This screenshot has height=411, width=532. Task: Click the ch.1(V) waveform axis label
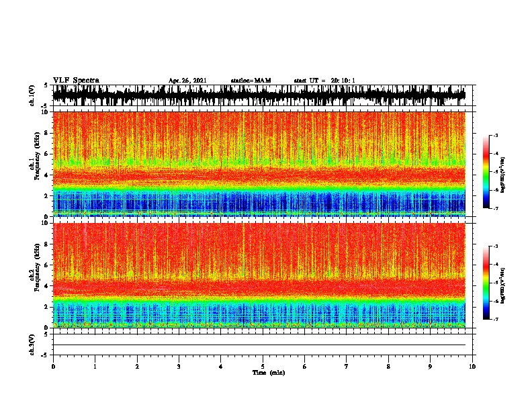[x=32, y=95]
